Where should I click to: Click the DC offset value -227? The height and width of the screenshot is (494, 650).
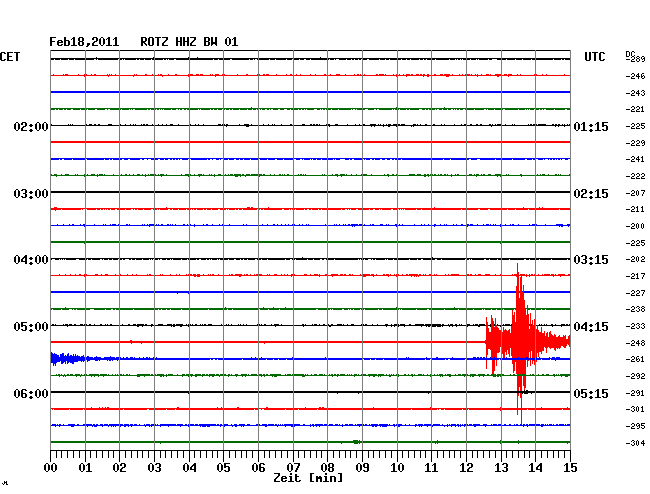coord(635,293)
